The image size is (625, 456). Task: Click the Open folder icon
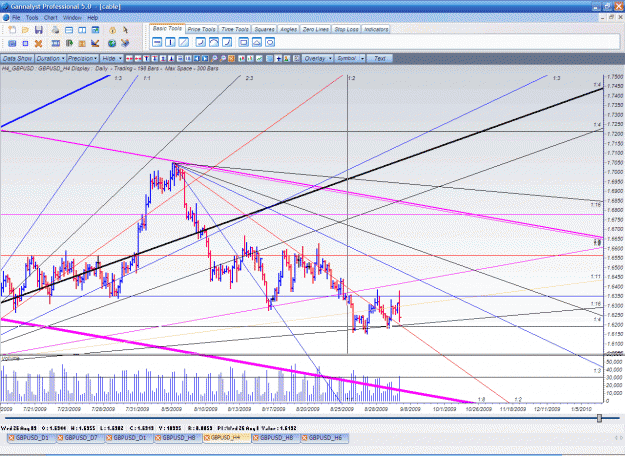(x=25, y=30)
